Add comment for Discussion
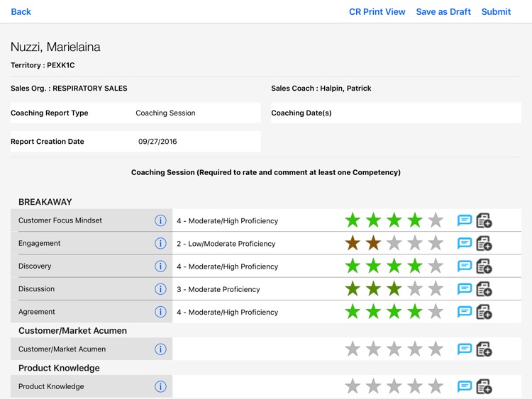Image resolution: width=532 pixels, height=399 pixels. coord(465,289)
